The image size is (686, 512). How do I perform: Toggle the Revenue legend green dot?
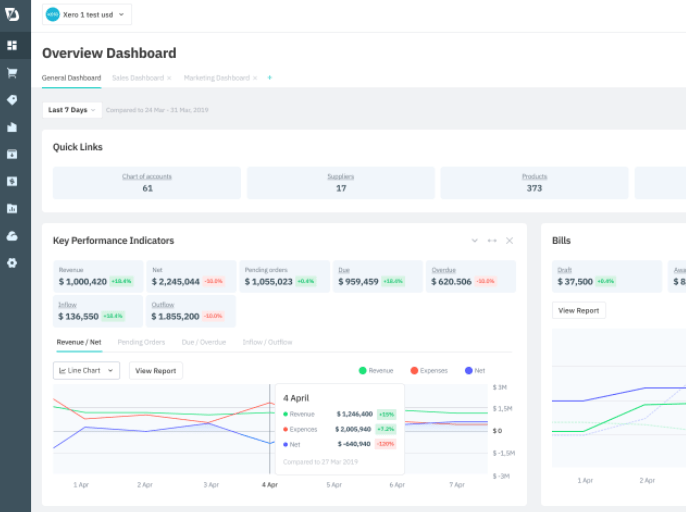[363, 371]
